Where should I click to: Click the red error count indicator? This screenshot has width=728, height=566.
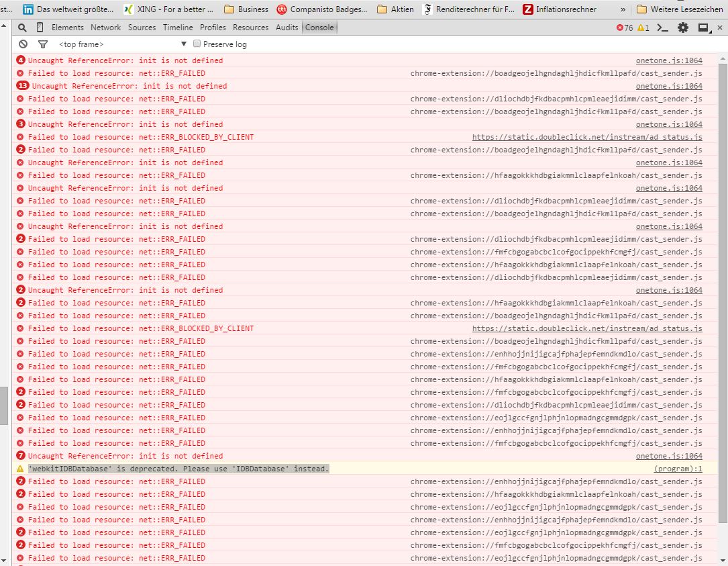[625, 28]
